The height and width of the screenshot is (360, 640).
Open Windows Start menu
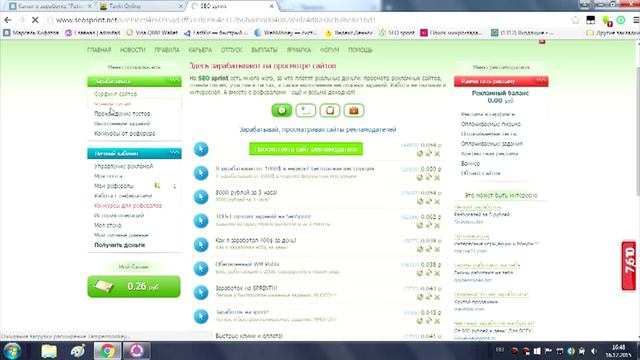pos(12,351)
